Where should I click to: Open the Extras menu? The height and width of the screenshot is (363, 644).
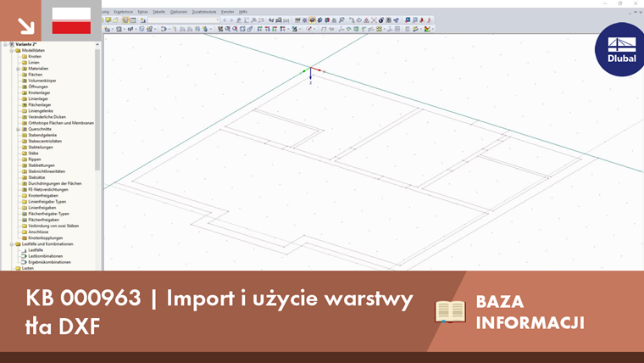(142, 12)
